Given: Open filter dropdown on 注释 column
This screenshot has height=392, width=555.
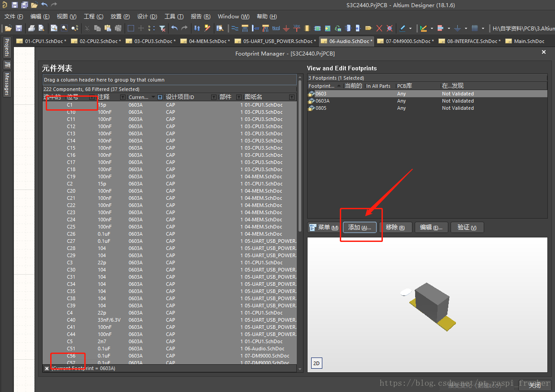Looking at the screenshot, I should [123, 97].
